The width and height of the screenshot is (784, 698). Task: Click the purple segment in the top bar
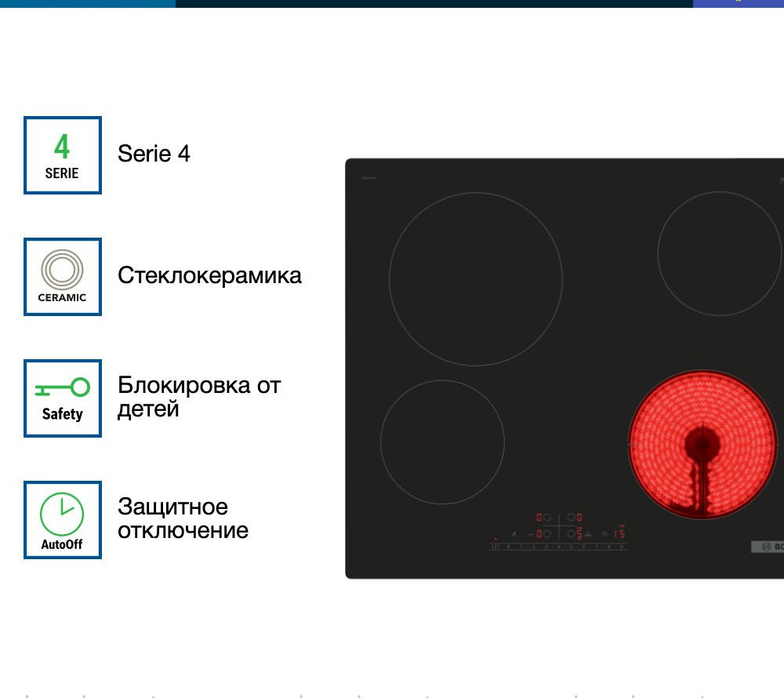738,3
